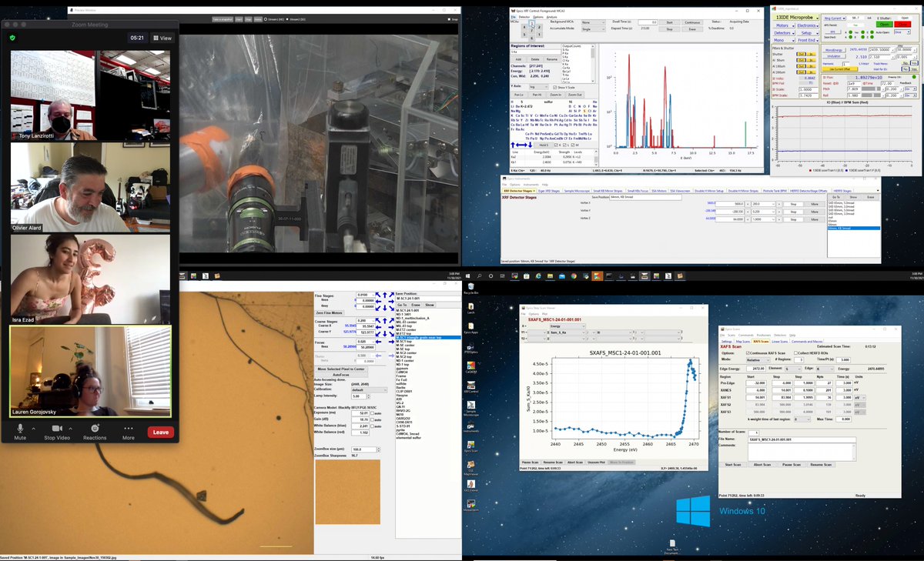Open Instruments desktop icon
The image size is (924, 561).
(x=470, y=428)
